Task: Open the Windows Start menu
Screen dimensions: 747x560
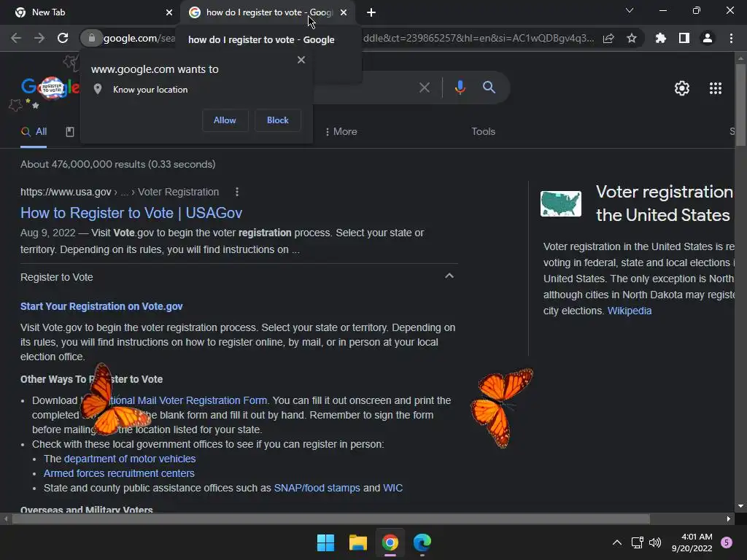Action: (325, 542)
